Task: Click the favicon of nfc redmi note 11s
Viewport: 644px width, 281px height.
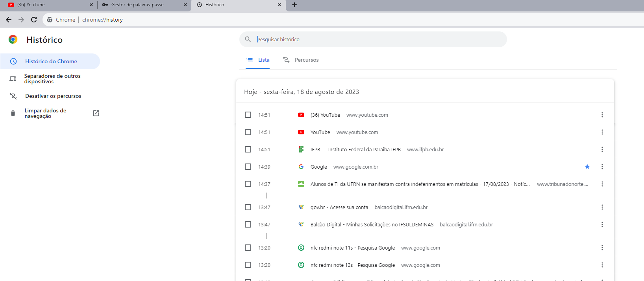Action: (301, 248)
